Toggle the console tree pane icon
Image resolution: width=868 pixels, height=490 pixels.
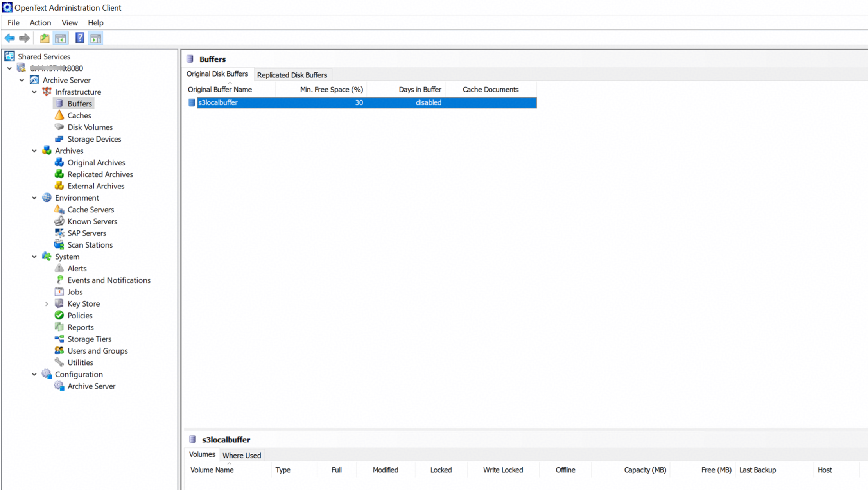click(x=61, y=38)
